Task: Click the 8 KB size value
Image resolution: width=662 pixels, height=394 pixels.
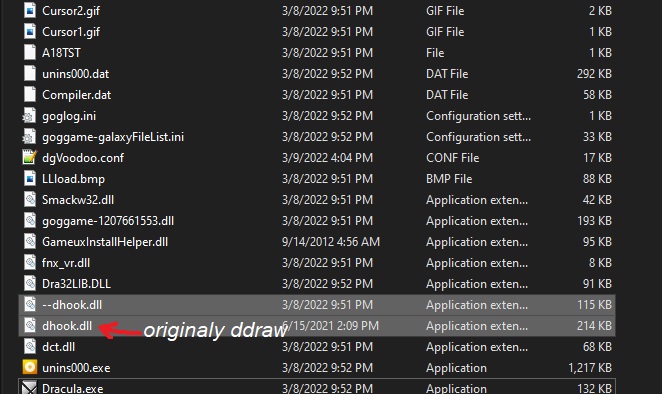Action: 600,263
